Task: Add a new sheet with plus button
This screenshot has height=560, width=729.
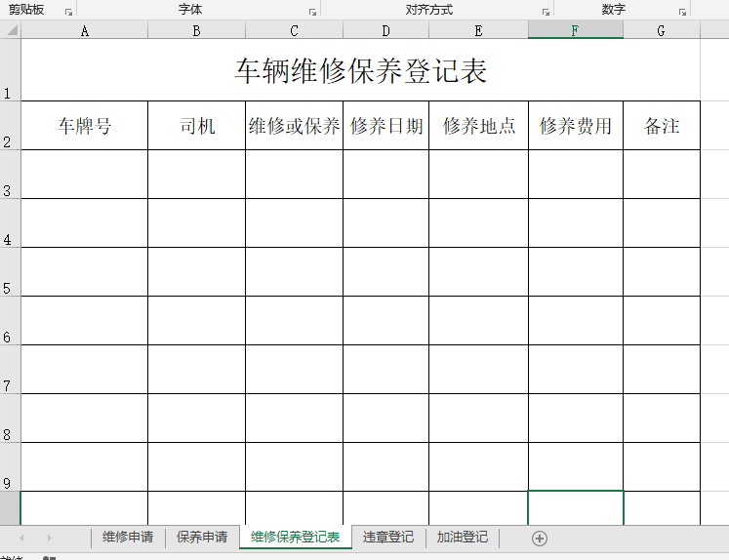Action: [x=540, y=538]
